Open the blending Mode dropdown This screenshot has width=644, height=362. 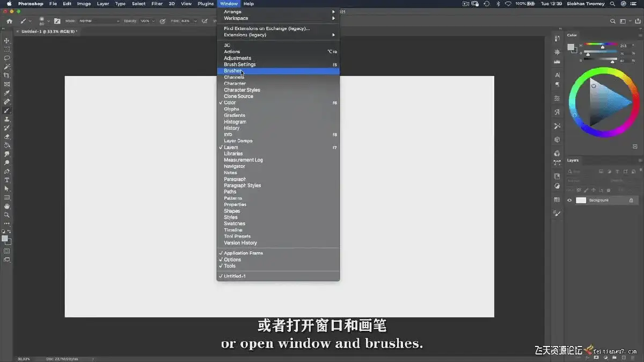click(99, 21)
